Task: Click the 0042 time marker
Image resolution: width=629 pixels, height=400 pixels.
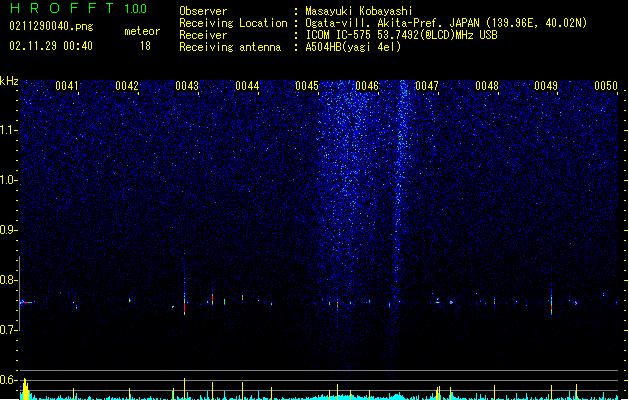Action: tap(127, 86)
